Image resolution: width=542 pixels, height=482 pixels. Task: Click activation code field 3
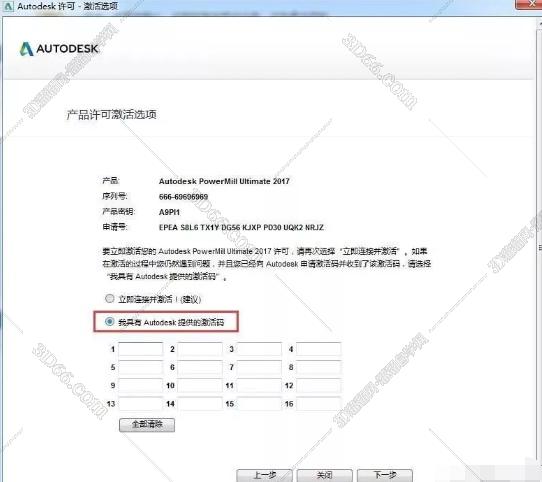pos(260,349)
